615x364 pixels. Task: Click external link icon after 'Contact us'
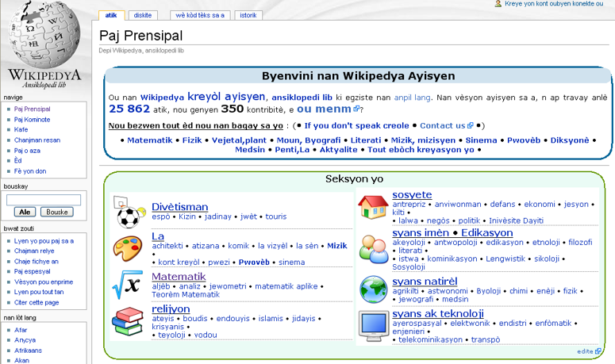(470, 125)
